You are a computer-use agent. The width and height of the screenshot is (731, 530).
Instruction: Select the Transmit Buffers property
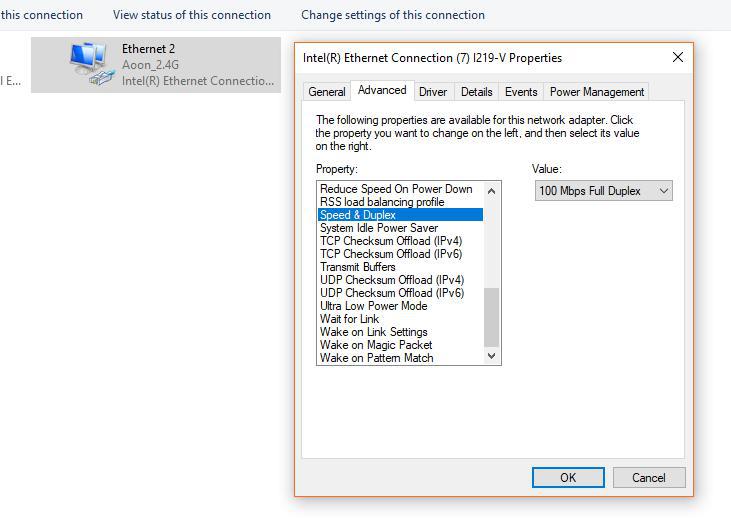[357, 267]
